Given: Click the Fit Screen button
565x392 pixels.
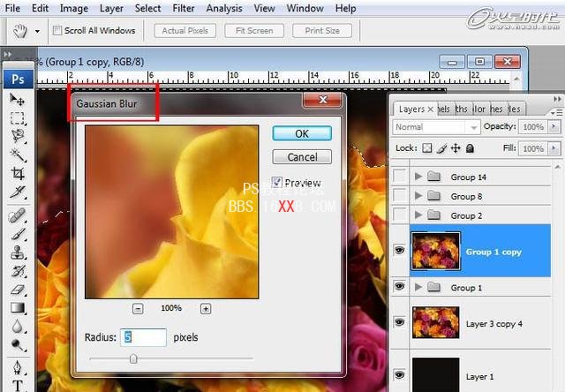Looking at the screenshot, I should point(254,31).
